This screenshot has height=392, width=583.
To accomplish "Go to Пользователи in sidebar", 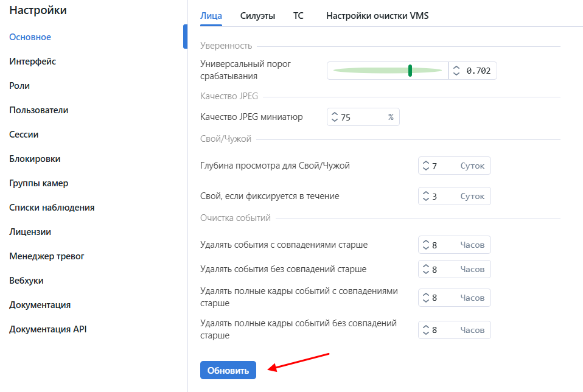I will [39, 110].
